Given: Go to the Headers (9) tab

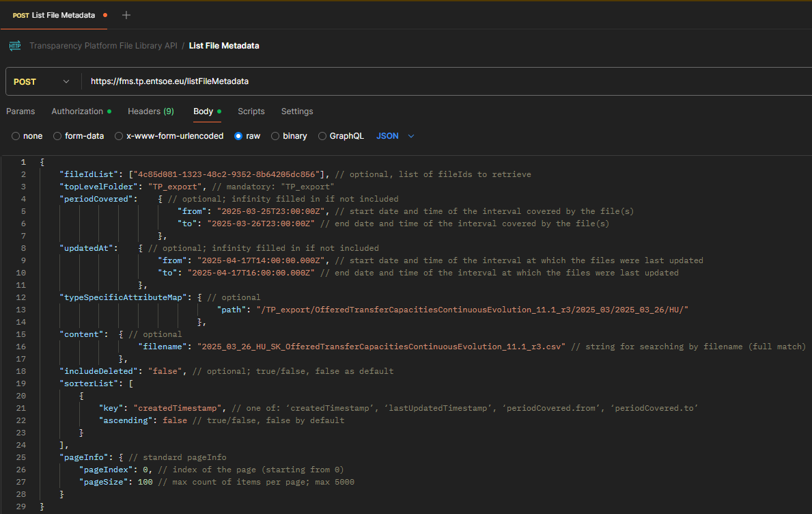Looking at the screenshot, I should pyautogui.click(x=150, y=111).
